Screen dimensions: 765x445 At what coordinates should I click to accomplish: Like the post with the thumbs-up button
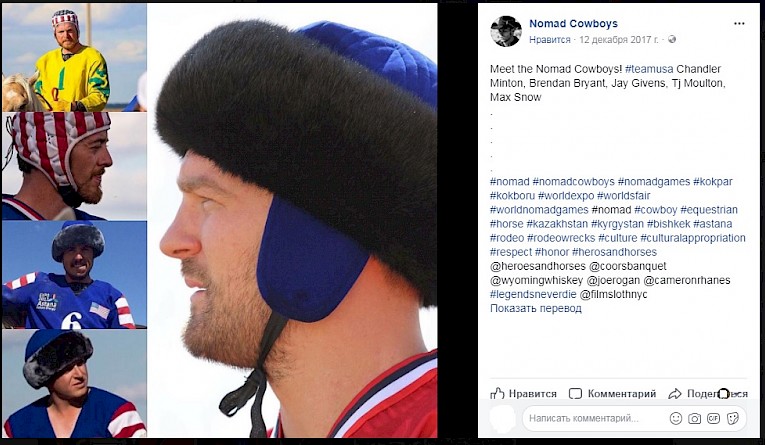[523, 394]
